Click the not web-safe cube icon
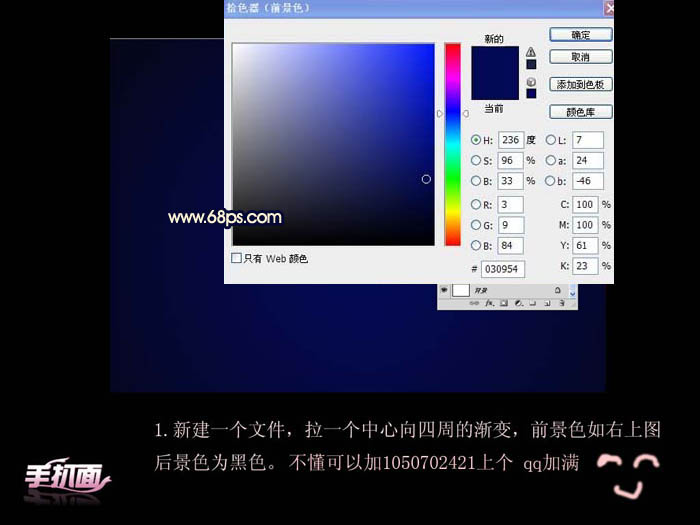The height and width of the screenshot is (525, 700). (531, 82)
